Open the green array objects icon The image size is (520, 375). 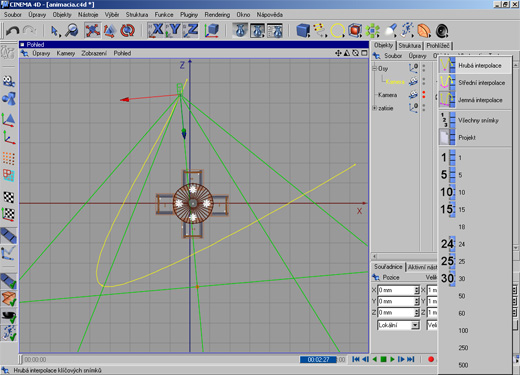click(372, 31)
